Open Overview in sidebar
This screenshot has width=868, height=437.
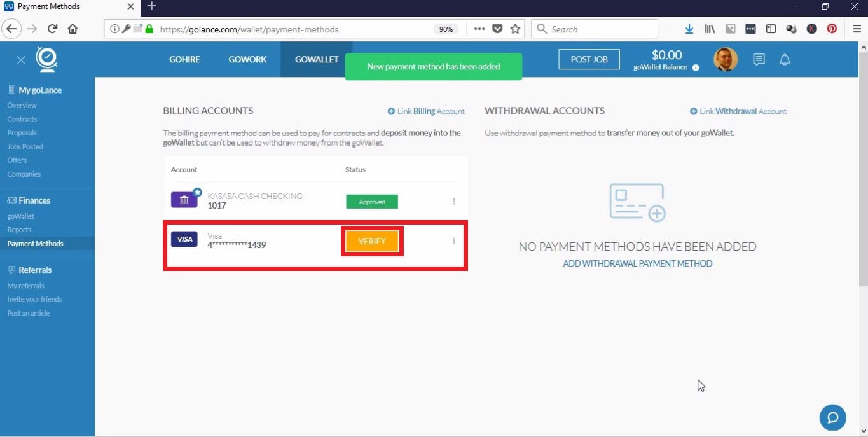[x=22, y=105]
